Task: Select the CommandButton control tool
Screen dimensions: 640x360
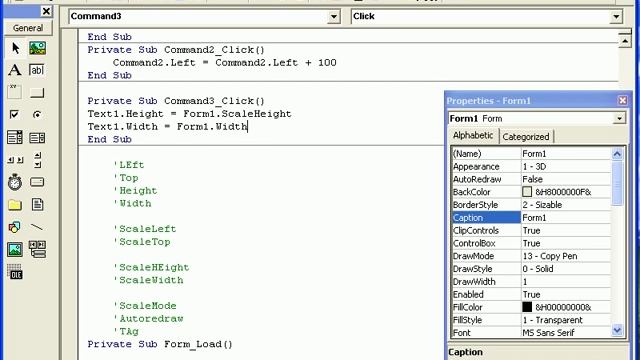Action: click(37, 92)
